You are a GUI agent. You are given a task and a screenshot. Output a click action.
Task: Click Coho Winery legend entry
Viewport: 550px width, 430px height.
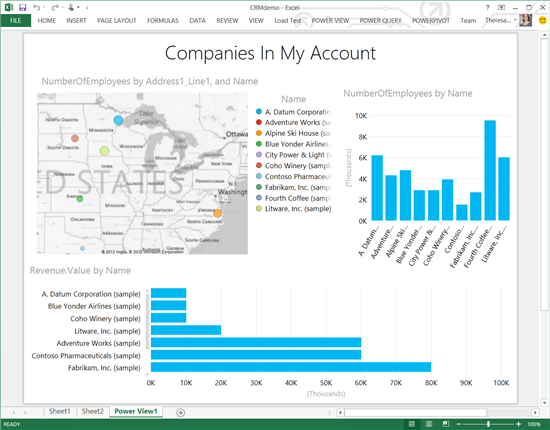point(294,166)
